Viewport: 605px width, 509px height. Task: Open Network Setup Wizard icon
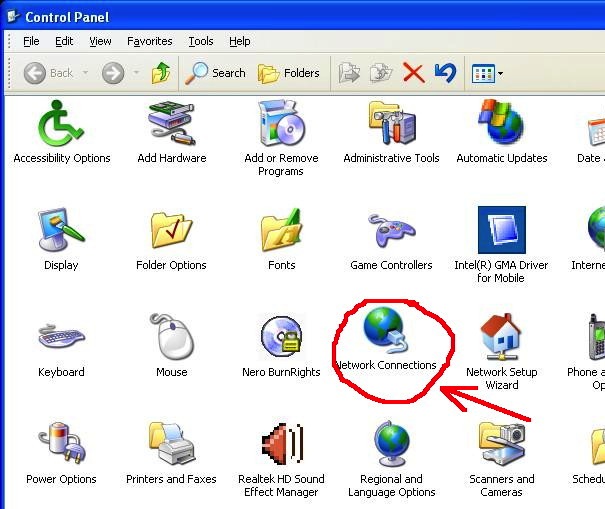tap(501, 339)
